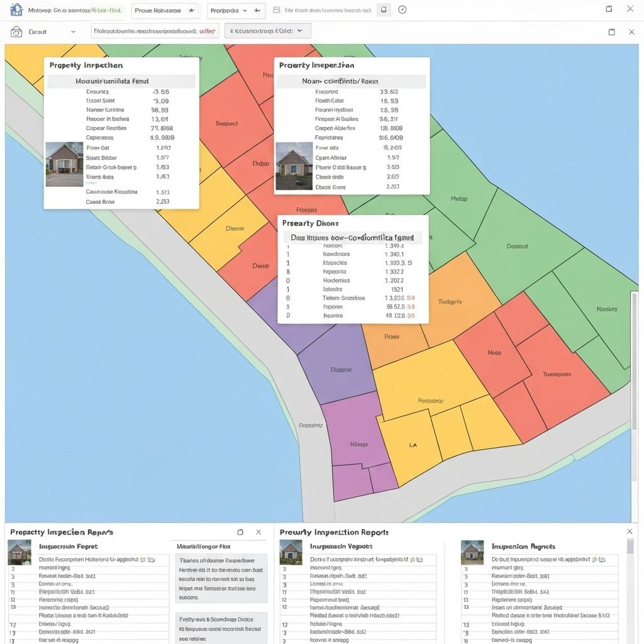Open the comment bubble icon on top toolbar
Screen dimensions: 644x644
pos(384,10)
